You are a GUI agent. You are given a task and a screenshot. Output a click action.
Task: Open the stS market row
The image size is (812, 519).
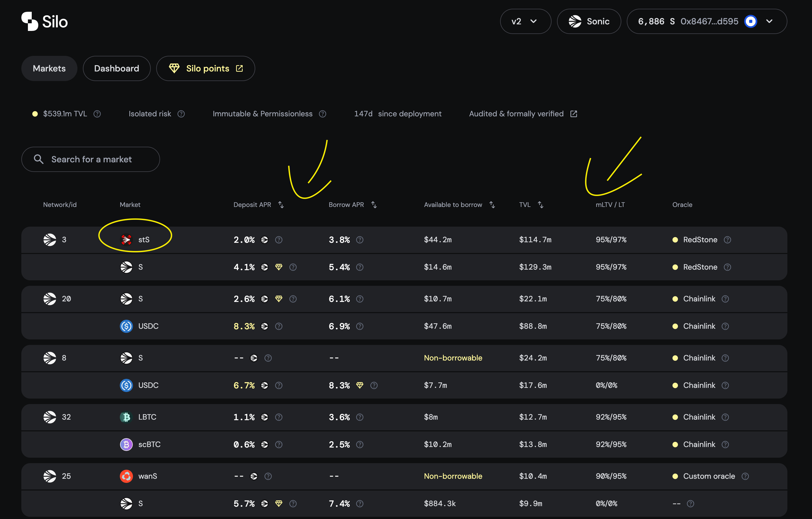tap(144, 240)
